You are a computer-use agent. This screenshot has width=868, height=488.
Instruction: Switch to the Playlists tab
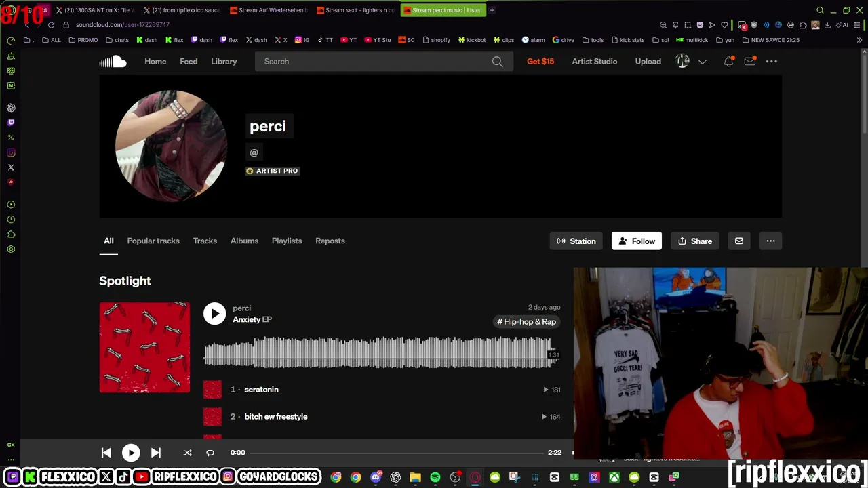click(x=287, y=241)
